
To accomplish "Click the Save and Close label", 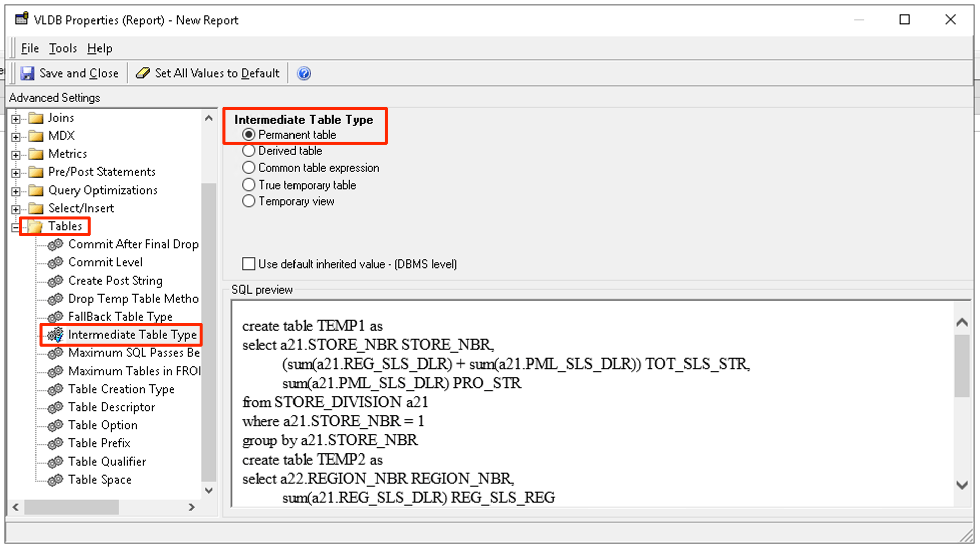I will point(79,73).
